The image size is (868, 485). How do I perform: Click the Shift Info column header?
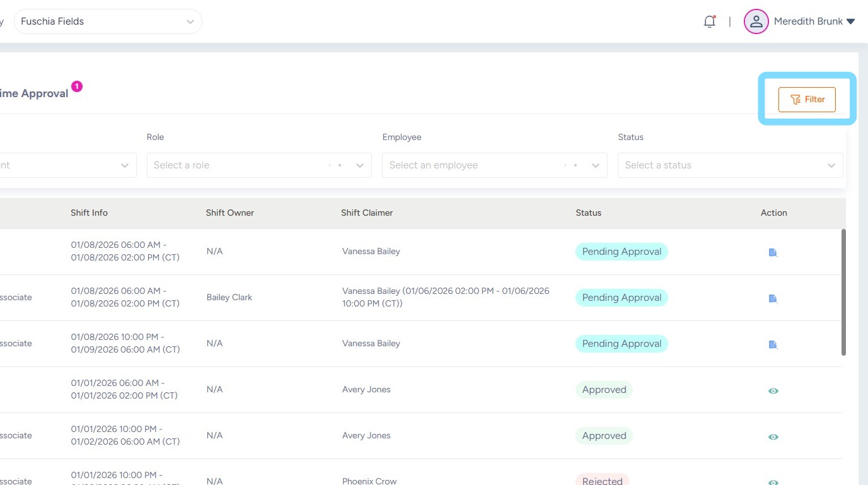pyautogui.click(x=89, y=213)
